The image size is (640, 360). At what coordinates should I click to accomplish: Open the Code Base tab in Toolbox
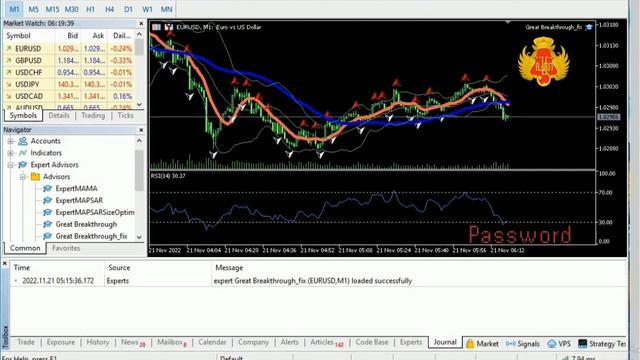pyautogui.click(x=372, y=342)
